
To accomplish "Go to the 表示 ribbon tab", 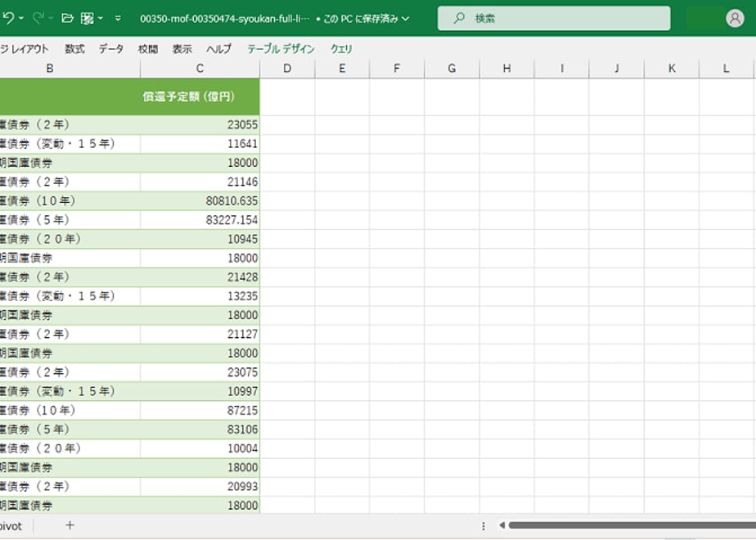I will 182,49.
